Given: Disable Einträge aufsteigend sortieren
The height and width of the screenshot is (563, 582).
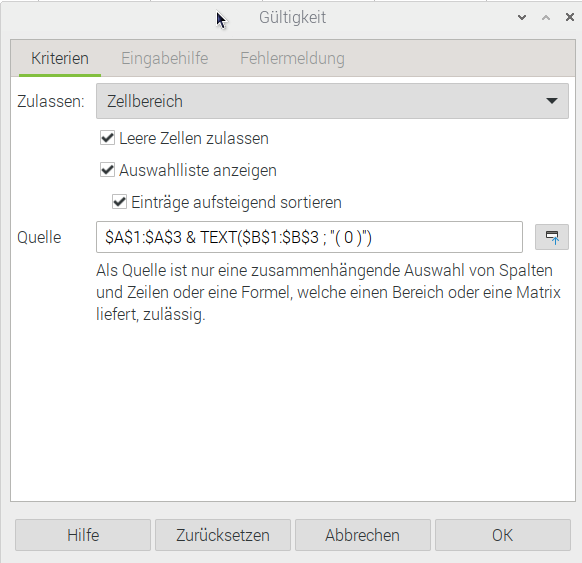Looking at the screenshot, I should pos(120,202).
